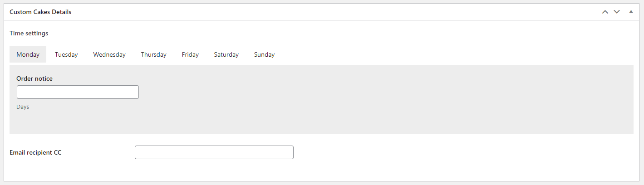The image size is (644, 185).
Task: Move the Custom Cakes Details panel up
Action: tap(605, 12)
